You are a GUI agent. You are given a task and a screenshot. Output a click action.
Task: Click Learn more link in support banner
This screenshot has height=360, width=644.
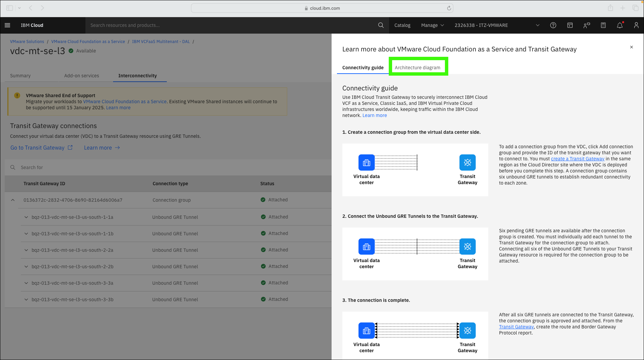coord(118,108)
